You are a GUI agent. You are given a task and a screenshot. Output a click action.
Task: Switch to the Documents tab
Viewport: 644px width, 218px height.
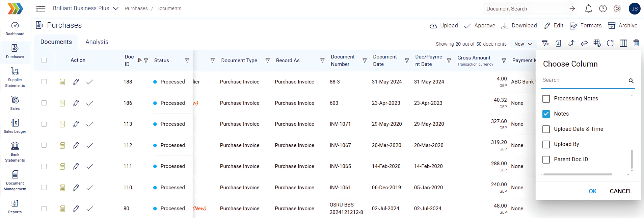pos(56,42)
